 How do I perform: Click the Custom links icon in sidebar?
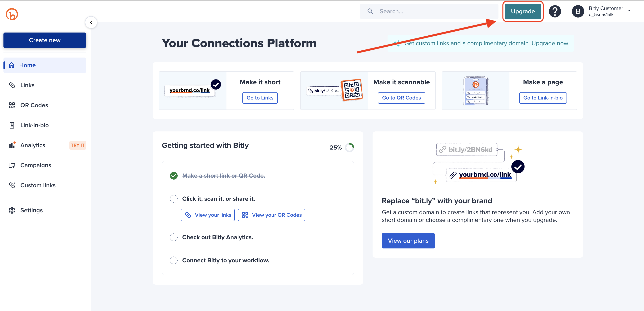click(x=12, y=185)
